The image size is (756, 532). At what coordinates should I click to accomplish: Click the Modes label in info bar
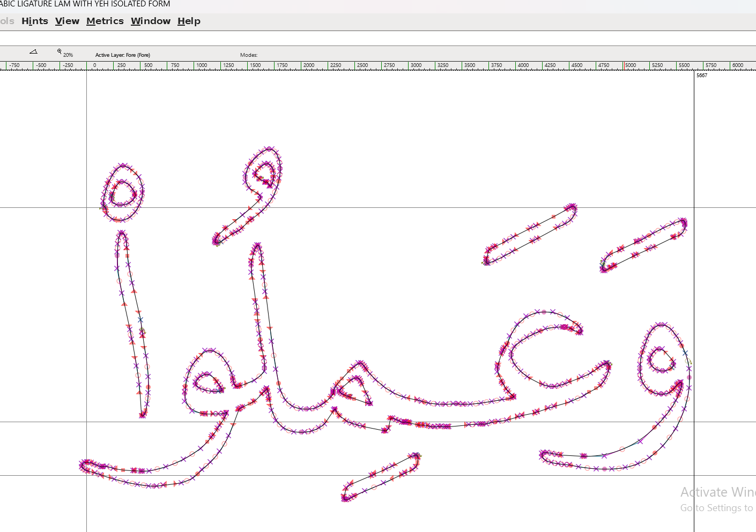[x=249, y=55]
